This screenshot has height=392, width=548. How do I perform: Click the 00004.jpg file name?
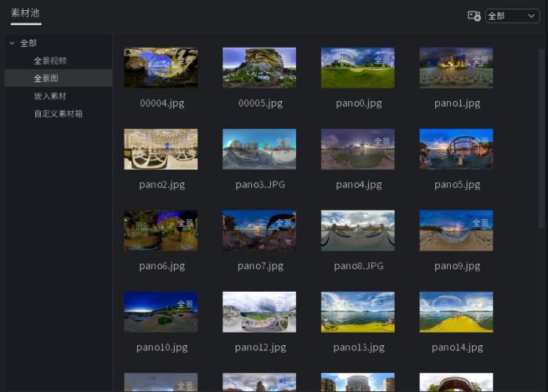click(162, 103)
